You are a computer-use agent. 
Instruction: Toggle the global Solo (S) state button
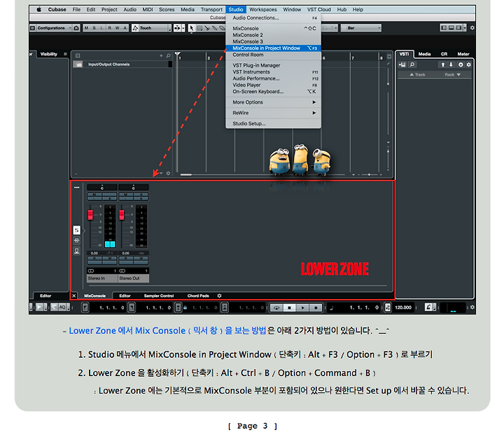tap(94, 28)
